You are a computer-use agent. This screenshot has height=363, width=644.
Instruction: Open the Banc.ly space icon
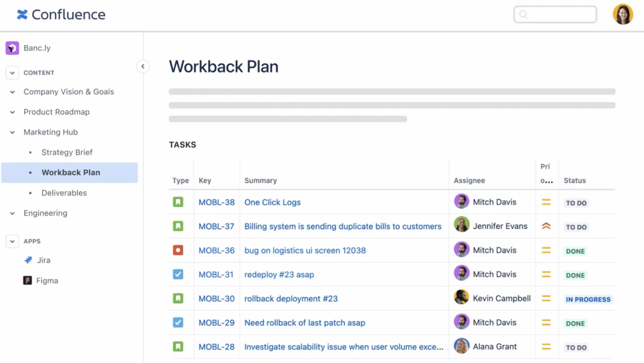(12, 48)
